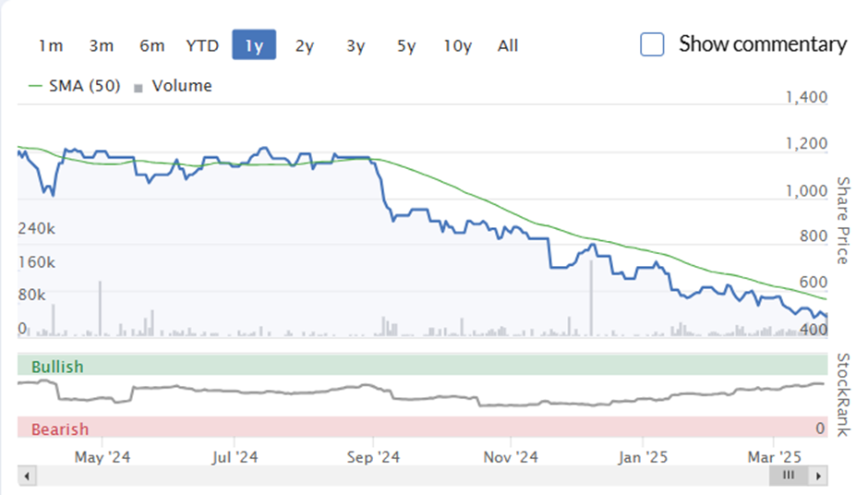The width and height of the screenshot is (868, 495).
Task: Click the Mar '25 axis label
Action: point(774,457)
